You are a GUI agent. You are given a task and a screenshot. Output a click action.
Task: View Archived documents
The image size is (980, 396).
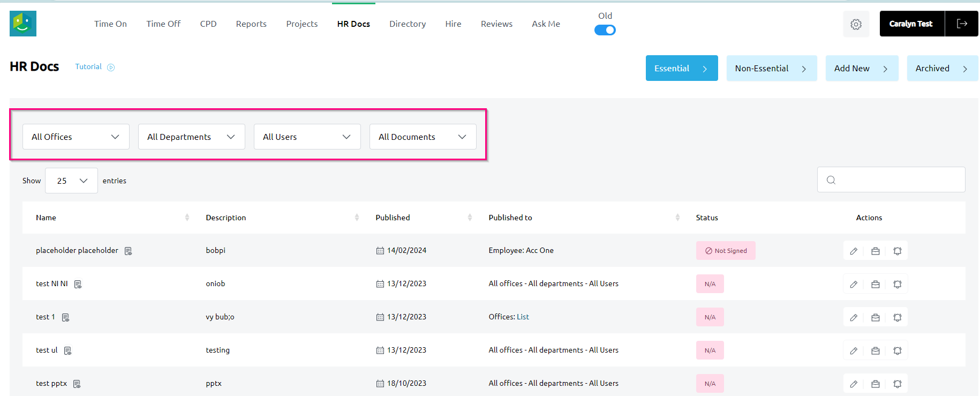click(943, 68)
